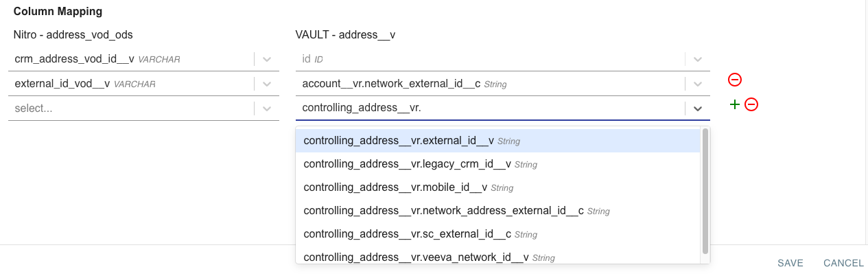This screenshot has width=868, height=276.
Task: Remove the external_id_vod__v mapping row
Action: pyautogui.click(x=734, y=80)
